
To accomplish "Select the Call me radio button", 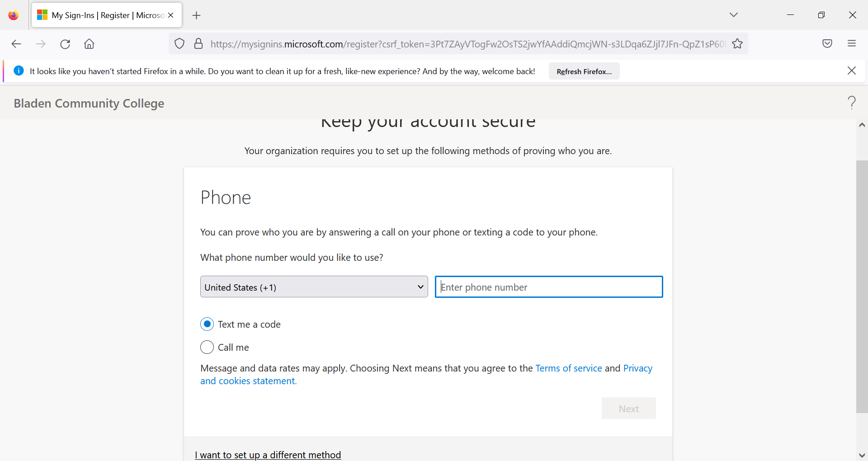I will click(207, 347).
